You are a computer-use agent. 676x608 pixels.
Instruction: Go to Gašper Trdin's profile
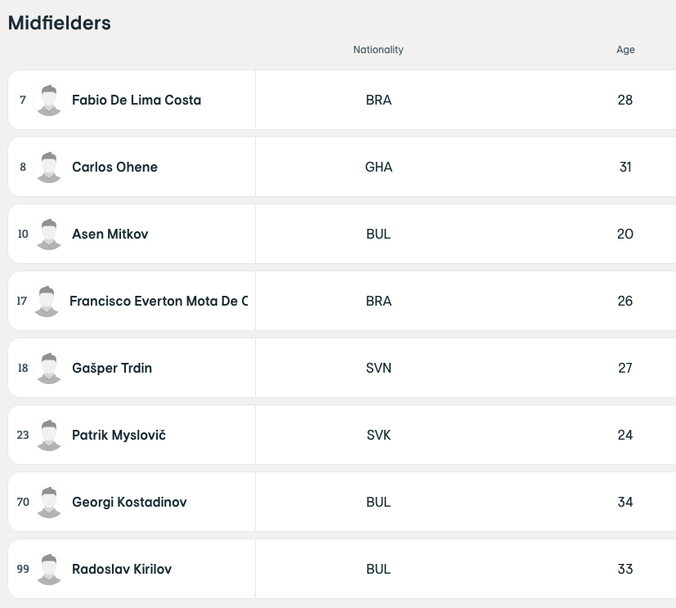pos(112,368)
